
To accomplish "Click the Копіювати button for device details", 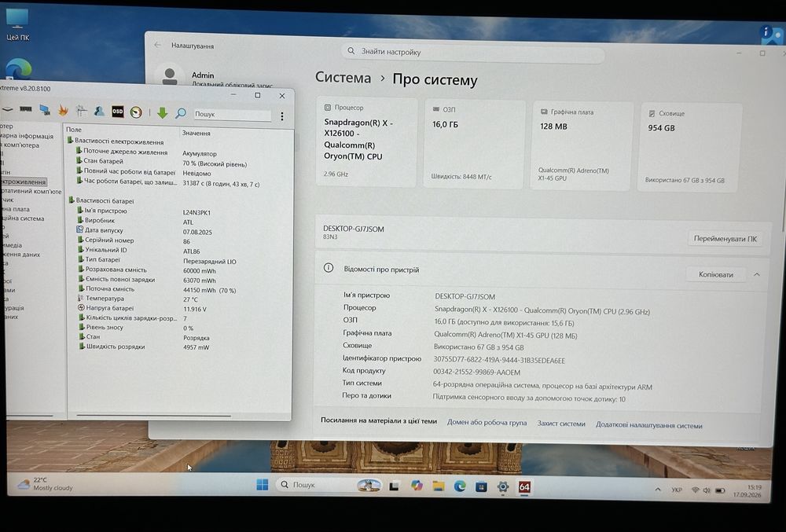I will click(x=716, y=274).
